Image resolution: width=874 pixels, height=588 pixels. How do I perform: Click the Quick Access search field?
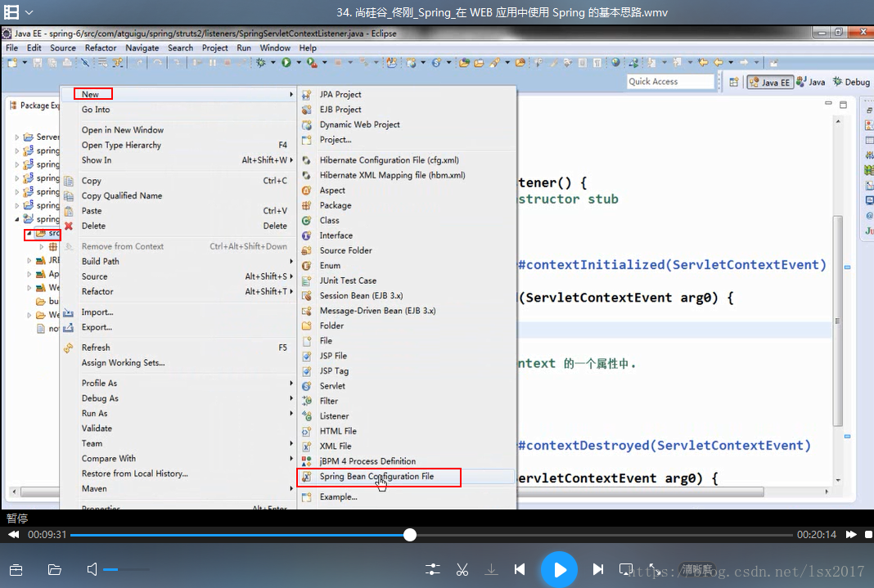coord(670,82)
